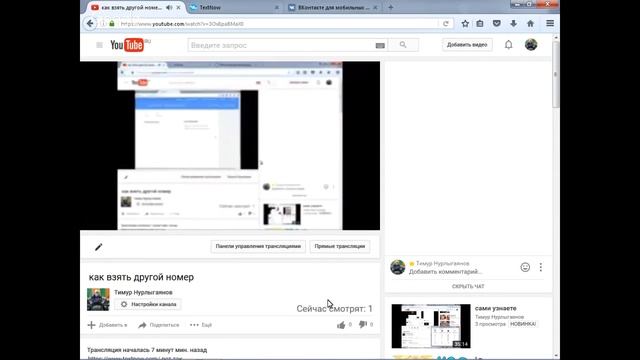
Task: Open the emoji picker in chat
Action: [525, 267]
